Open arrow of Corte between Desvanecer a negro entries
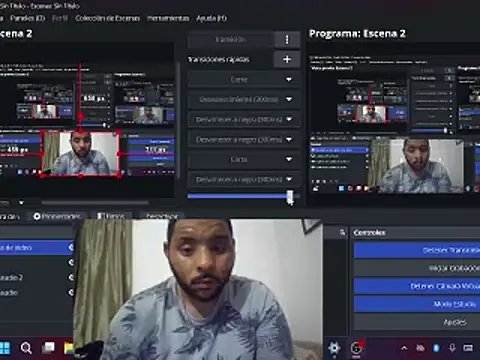The width and height of the screenshot is (480, 360). (289, 159)
